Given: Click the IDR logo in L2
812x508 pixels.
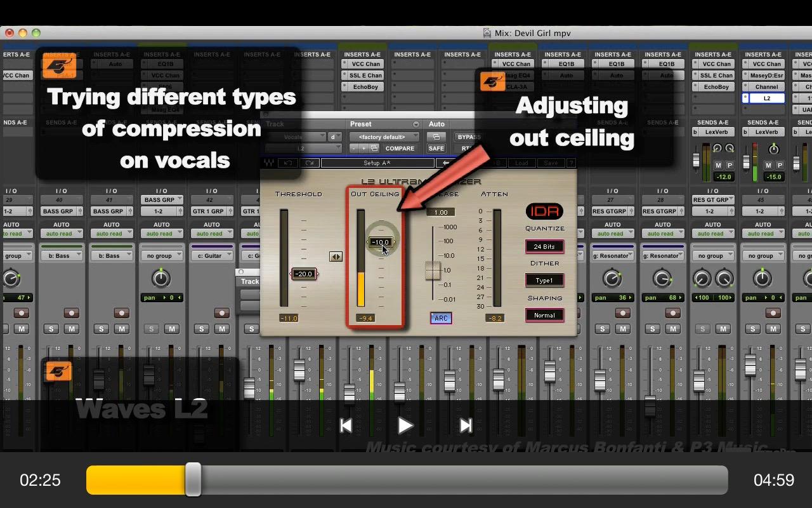Looking at the screenshot, I should pos(544,212).
